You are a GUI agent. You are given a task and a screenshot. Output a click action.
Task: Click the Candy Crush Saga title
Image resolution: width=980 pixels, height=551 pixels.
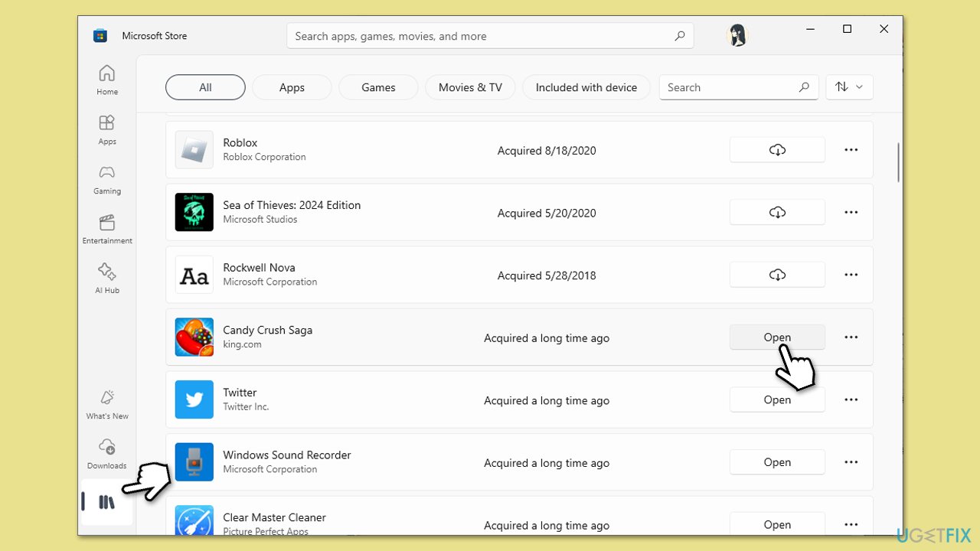pos(267,330)
